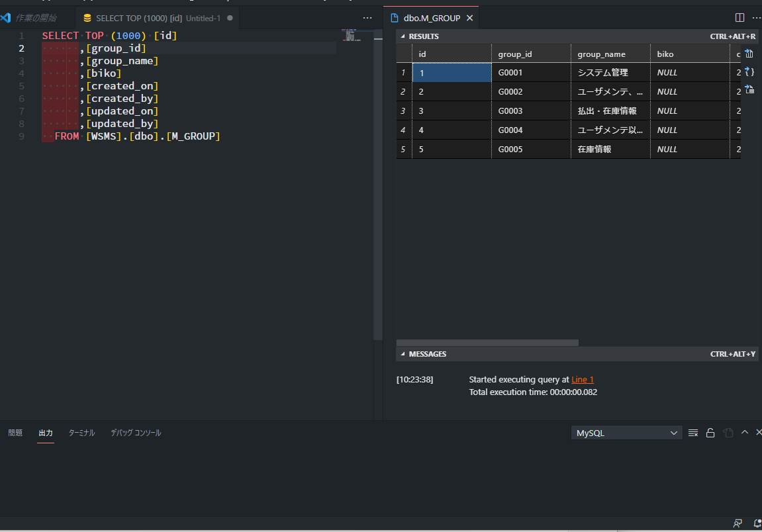Screen dimensions: 762x532
Task: Click the unsaved dot on Untitled-1 tab
Action: click(x=230, y=18)
